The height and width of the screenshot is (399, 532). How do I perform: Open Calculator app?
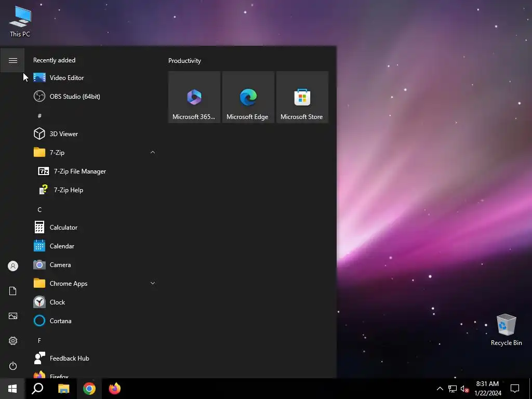point(95,228)
